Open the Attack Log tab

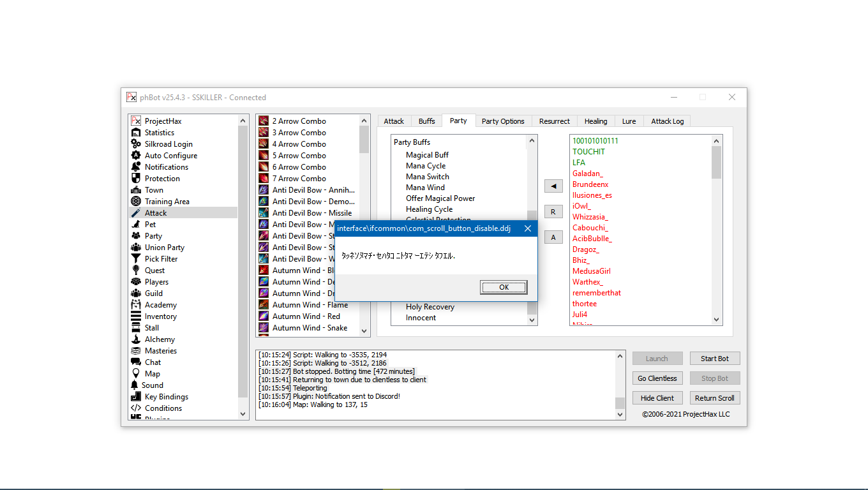tap(667, 121)
